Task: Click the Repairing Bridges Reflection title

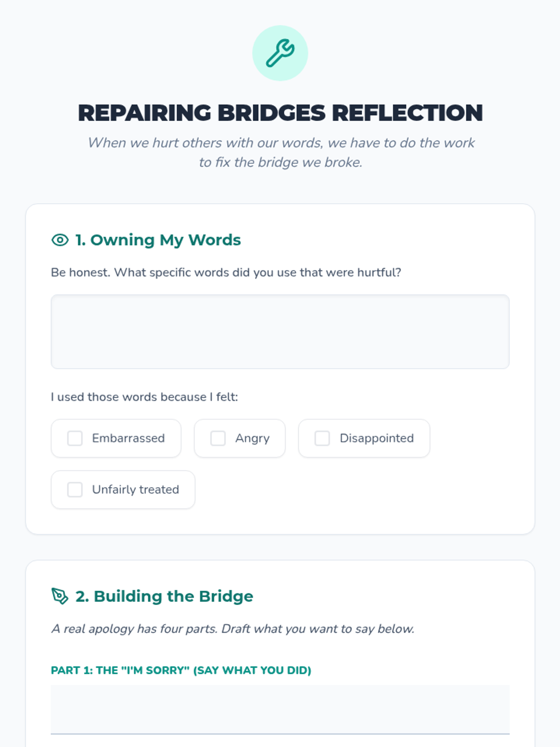Action: click(280, 113)
